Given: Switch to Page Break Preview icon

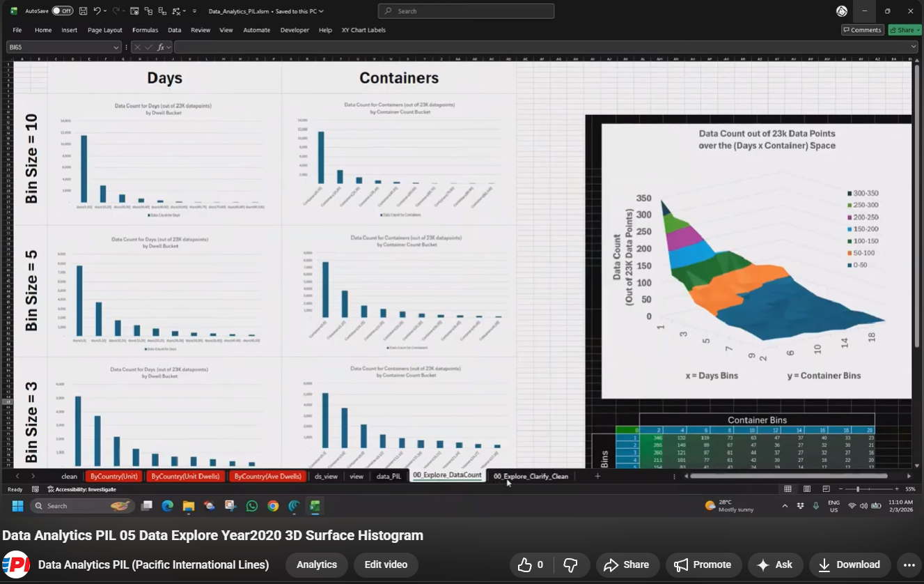Looking at the screenshot, I should [x=826, y=489].
